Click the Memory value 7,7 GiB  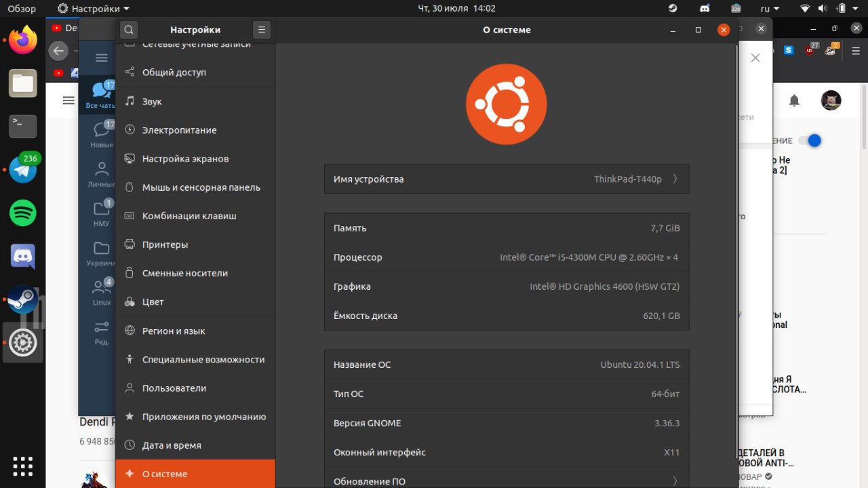click(x=665, y=228)
